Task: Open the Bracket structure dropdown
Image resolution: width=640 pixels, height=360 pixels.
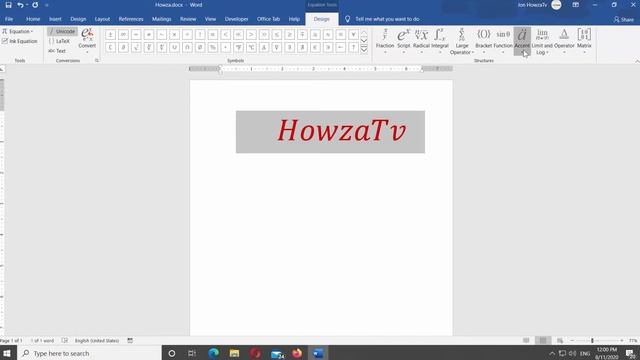Action: click(x=484, y=41)
